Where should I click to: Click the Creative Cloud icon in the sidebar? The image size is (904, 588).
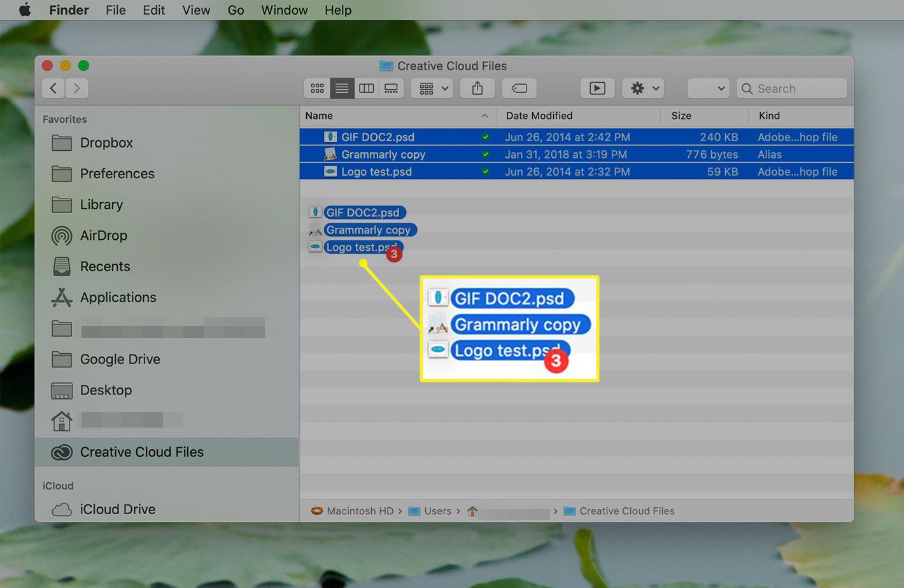coord(62,452)
